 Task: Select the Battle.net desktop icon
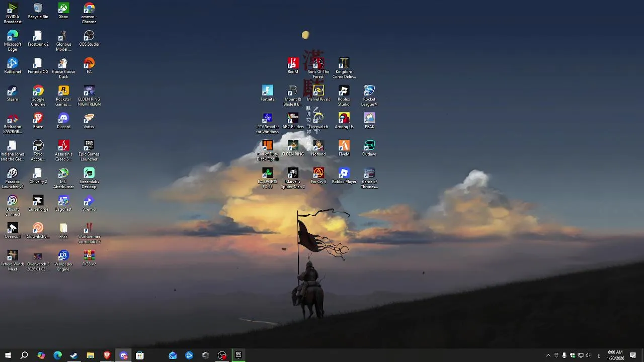[13, 66]
